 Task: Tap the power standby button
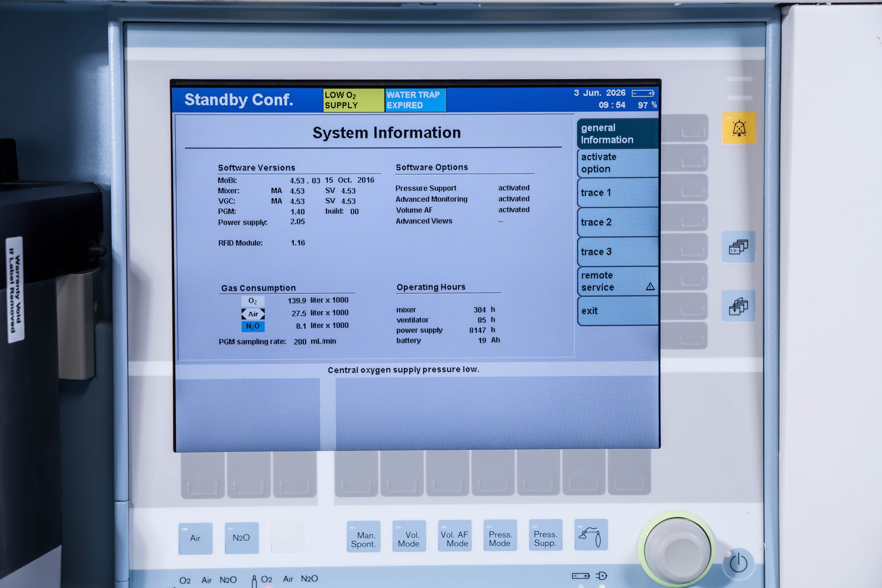point(738,563)
